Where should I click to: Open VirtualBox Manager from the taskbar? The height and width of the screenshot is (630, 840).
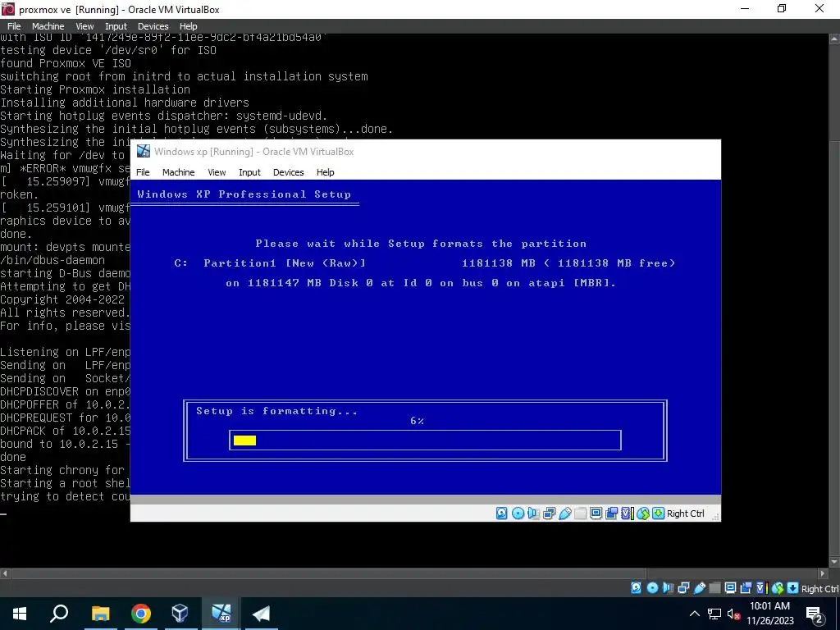tap(180, 614)
